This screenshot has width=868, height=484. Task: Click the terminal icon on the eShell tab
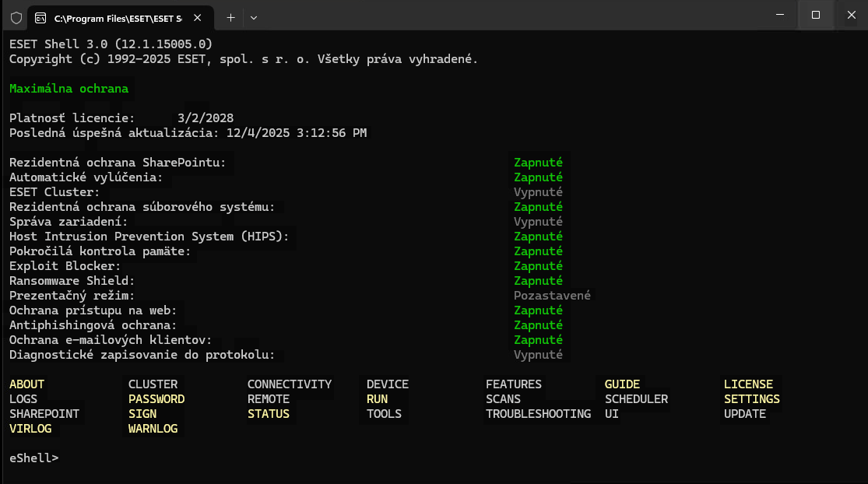(x=40, y=17)
